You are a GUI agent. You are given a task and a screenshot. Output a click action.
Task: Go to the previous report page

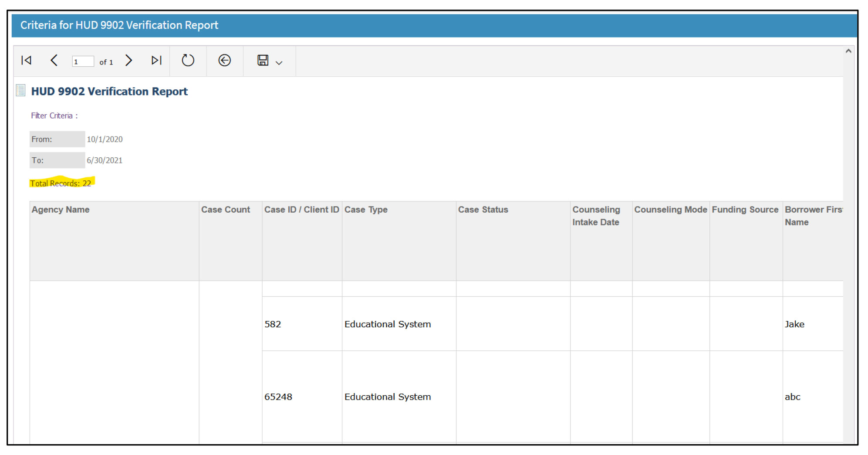(x=54, y=60)
